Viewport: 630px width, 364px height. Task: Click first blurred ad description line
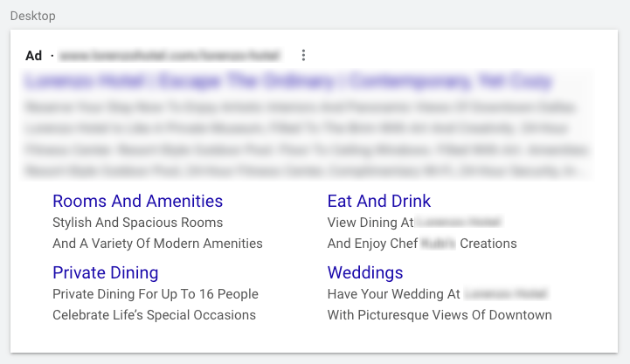click(301, 107)
